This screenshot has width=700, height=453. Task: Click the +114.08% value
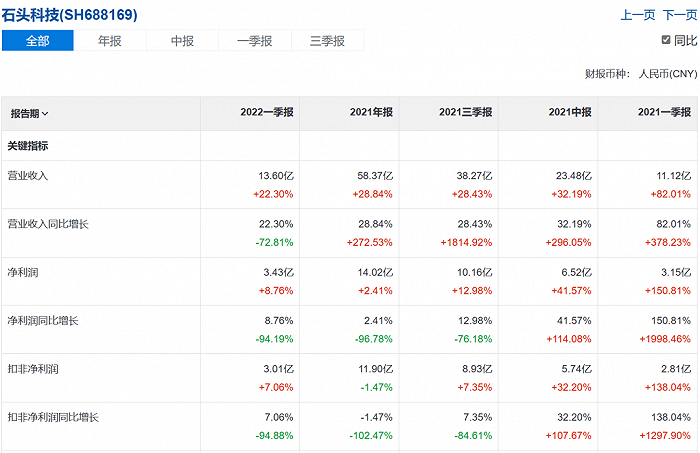(x=569, y=339)
